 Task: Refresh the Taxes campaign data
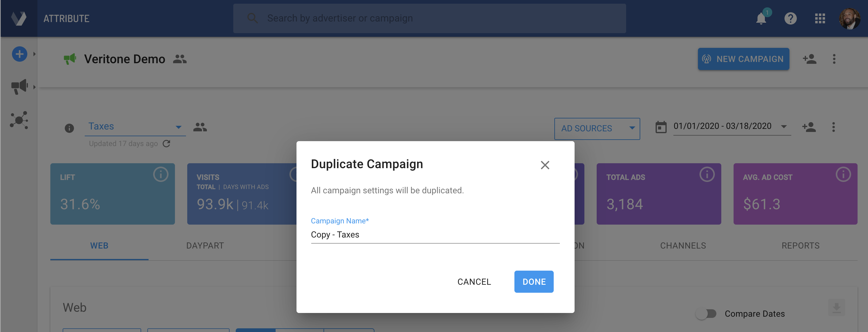pos(166,143)
